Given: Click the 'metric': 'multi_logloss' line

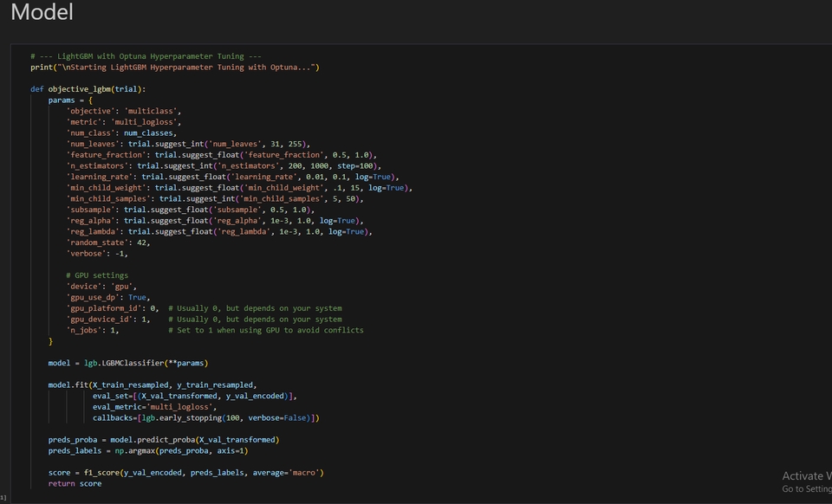Looking at the screenshot, I should point(124,122).
